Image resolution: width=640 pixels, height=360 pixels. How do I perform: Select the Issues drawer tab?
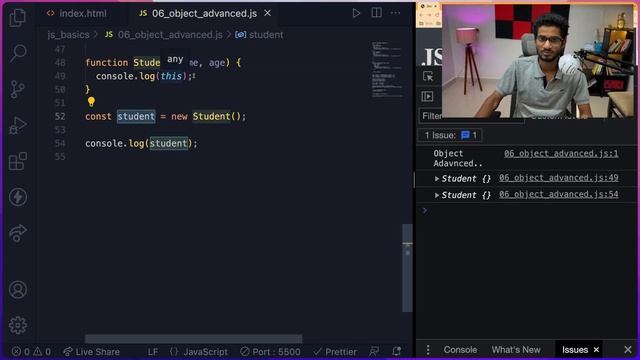pyautogui.click(x=575, y=350)
